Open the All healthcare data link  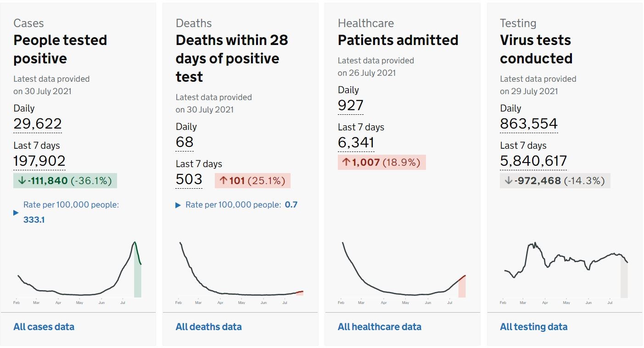pyautogui.click(x=379, y=327)
